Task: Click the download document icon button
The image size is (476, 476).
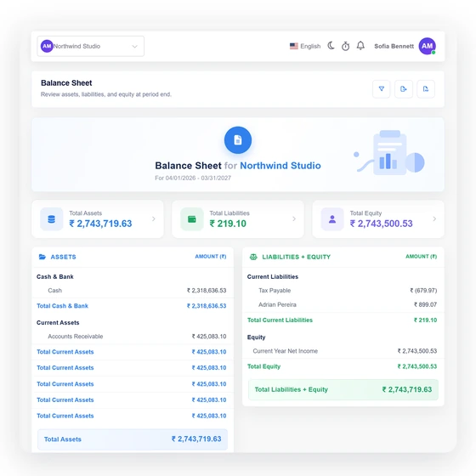Action: pos(426,89)
